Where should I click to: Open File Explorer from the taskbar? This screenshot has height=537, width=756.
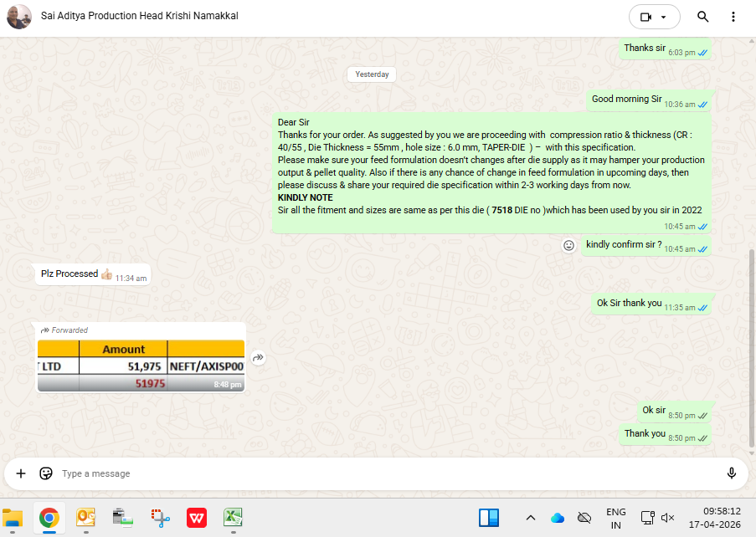coord(13,518)
